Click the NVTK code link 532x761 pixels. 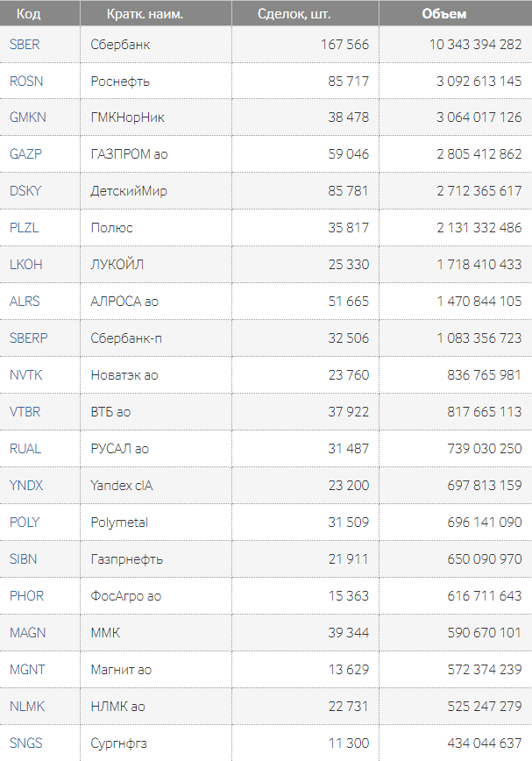(26, 375)
